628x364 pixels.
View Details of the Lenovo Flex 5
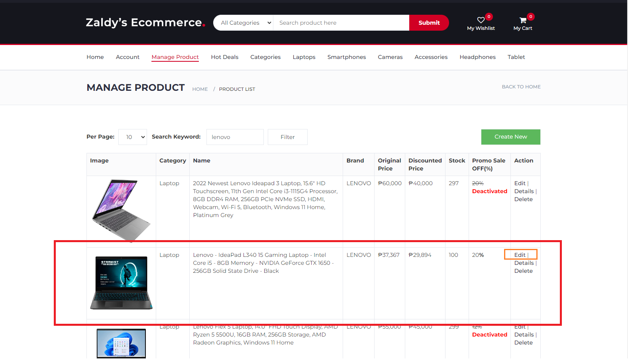524,335
